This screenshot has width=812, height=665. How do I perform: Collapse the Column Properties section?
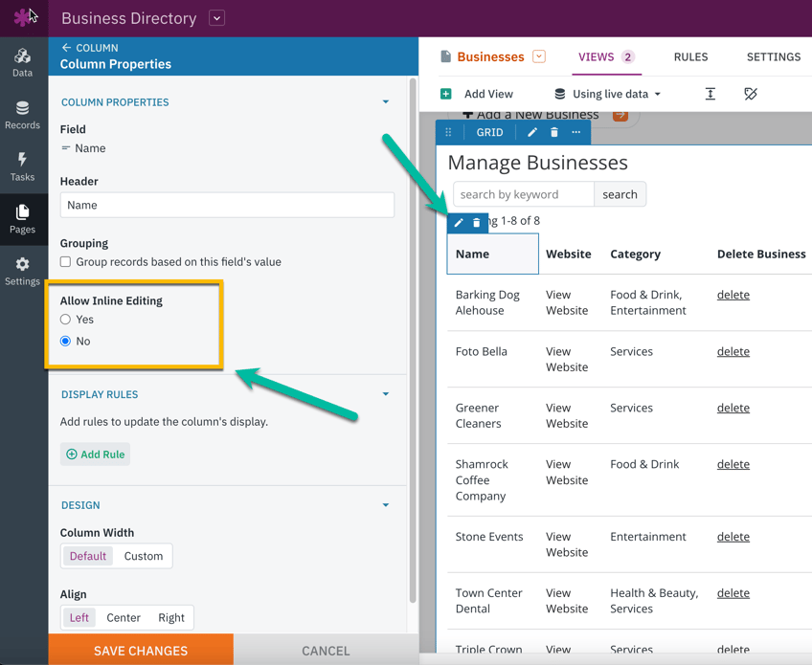(x=386, y=102)
